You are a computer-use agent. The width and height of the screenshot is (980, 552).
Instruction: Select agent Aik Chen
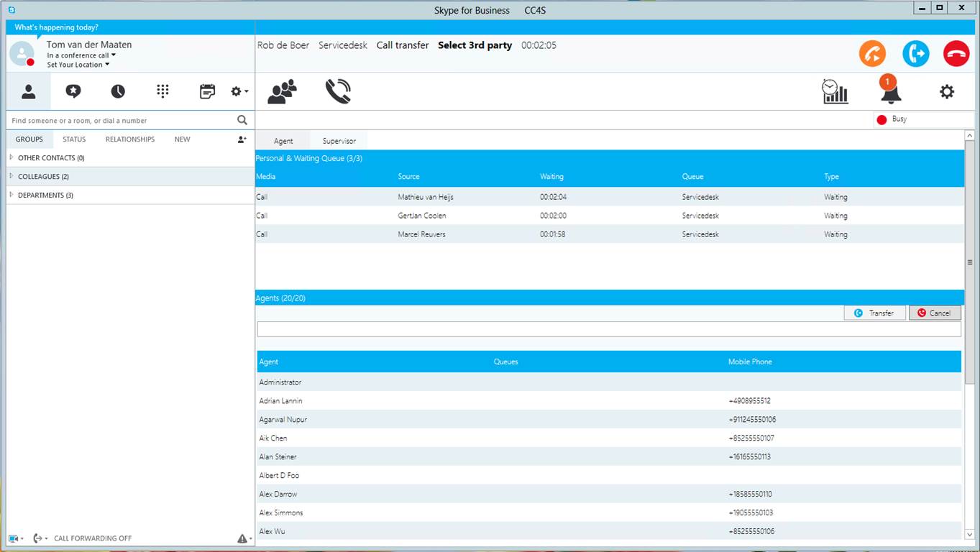pos(609,438)
